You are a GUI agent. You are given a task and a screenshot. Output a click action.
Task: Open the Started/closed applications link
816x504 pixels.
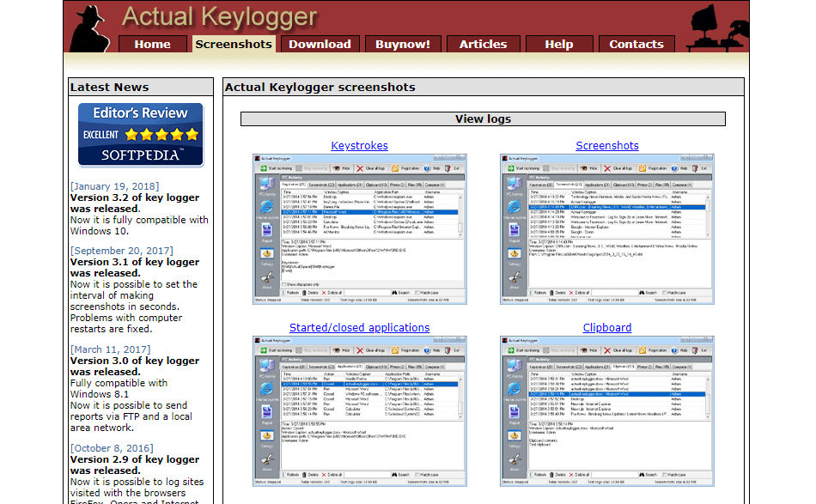click(359, 327)
